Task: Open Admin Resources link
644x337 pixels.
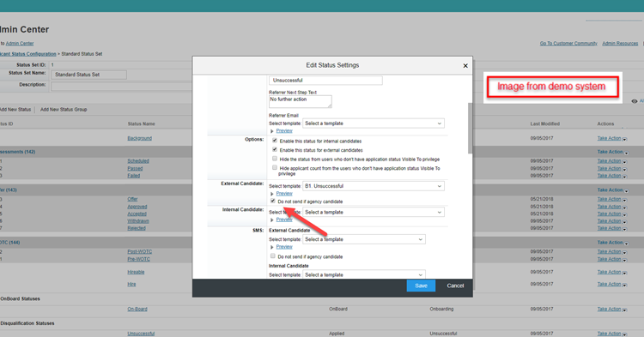Action: (620, 44)
